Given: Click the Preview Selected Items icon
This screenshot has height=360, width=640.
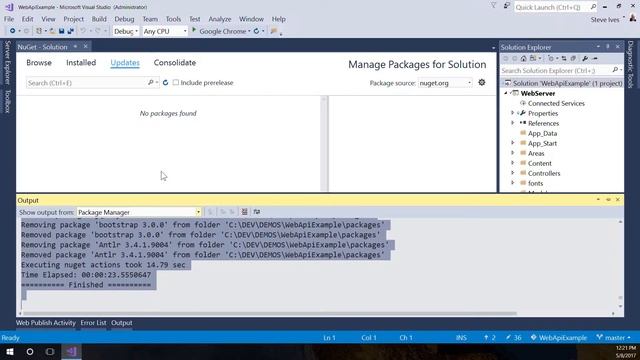Looking at the screenshot, I should [x=595, y=59].
